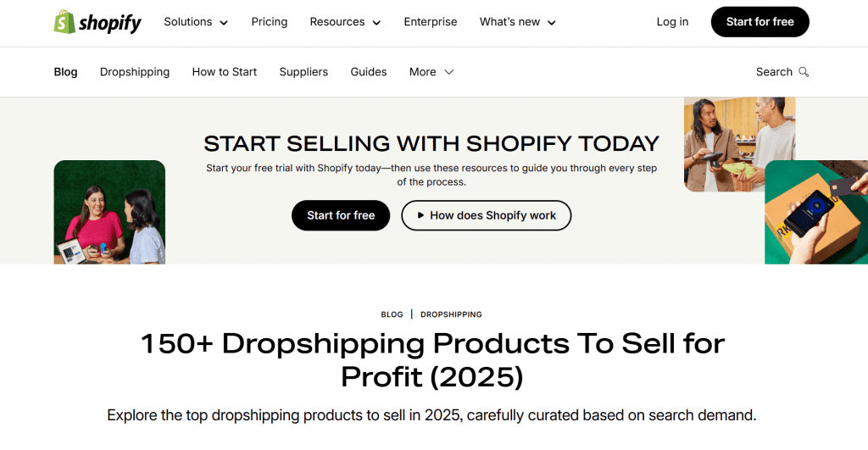Viewport: 868px width, 450px height.
Task: Click the banner Start for free button
Action: tap(341, 215)
